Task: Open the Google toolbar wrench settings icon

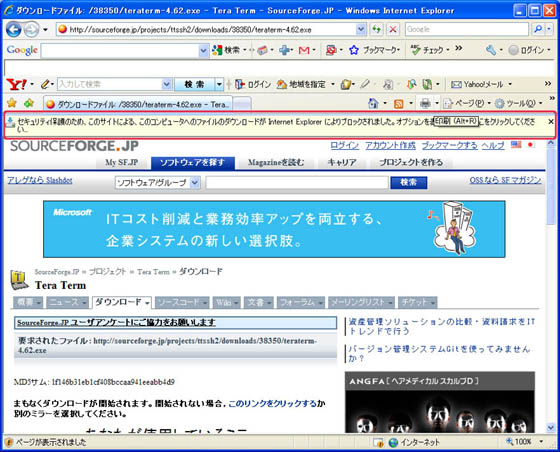Action: (491, 50)
